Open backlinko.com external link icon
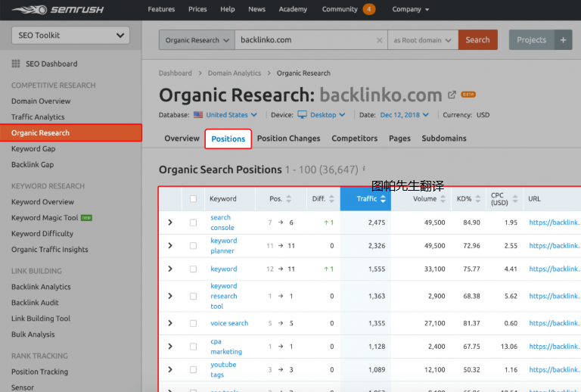The height and width of the screenshot is (392, 581). tap(452, 95)
